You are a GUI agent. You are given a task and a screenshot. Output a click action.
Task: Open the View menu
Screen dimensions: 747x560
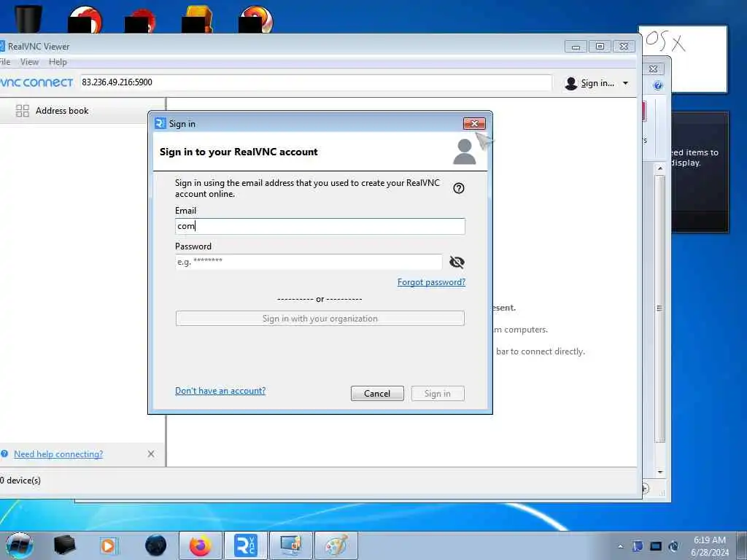pyautogui.click(x=29, y=62)
